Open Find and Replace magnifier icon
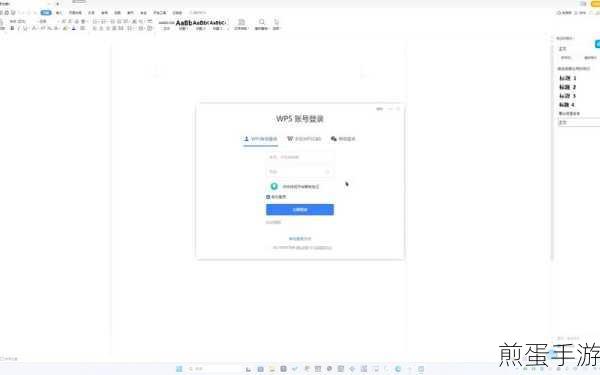 pyautogui.click(x=261, y=24)
